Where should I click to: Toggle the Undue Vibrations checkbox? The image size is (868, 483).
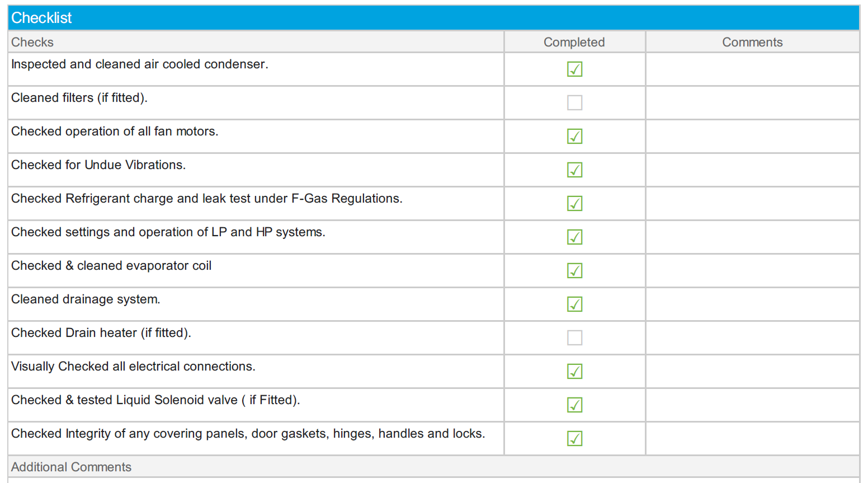(574, 170)
